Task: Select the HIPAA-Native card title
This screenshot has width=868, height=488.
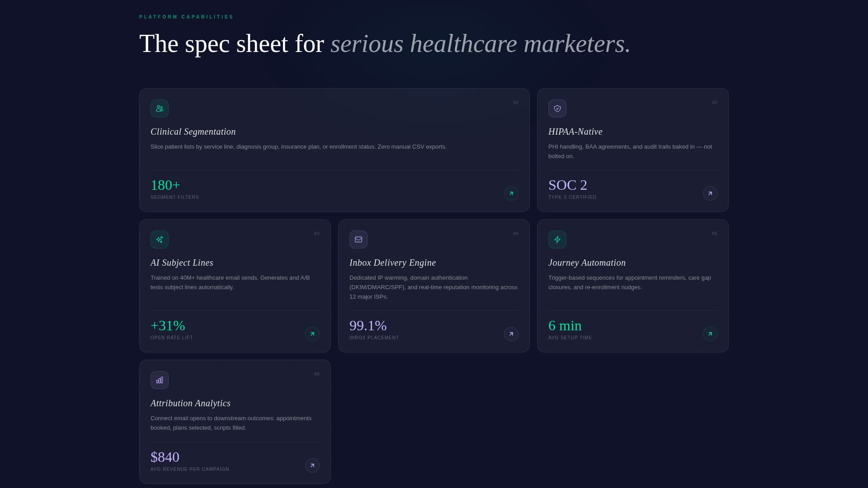Action: (576, 131)
